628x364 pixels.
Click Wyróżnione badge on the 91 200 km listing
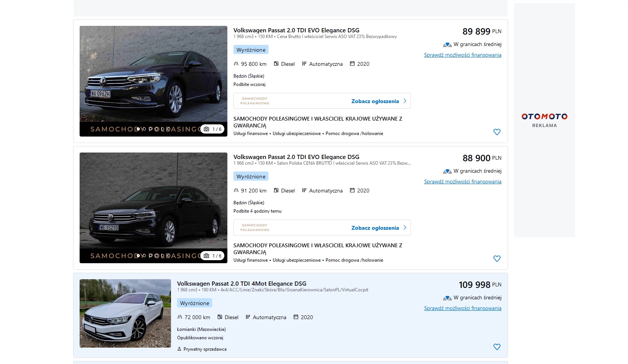[x=251, y=176]
